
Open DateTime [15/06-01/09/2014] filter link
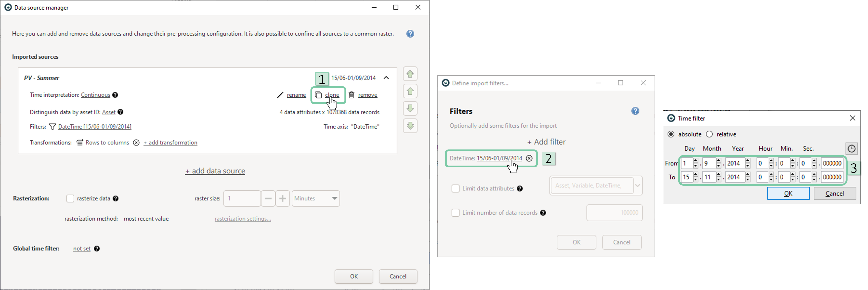(95, 127)
